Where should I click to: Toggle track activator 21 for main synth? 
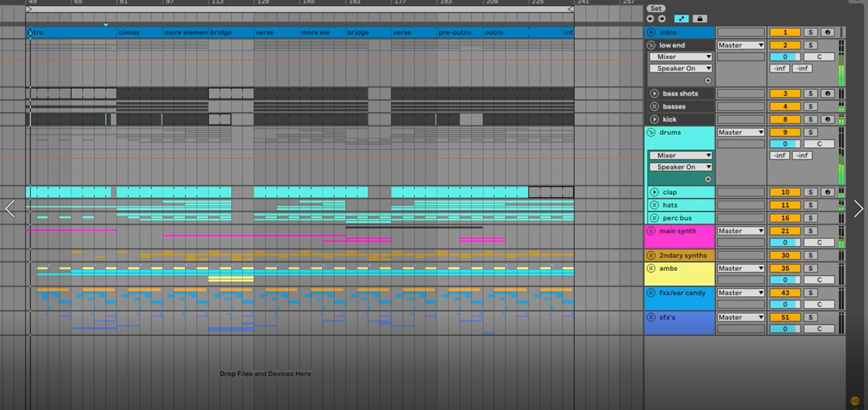785,231
